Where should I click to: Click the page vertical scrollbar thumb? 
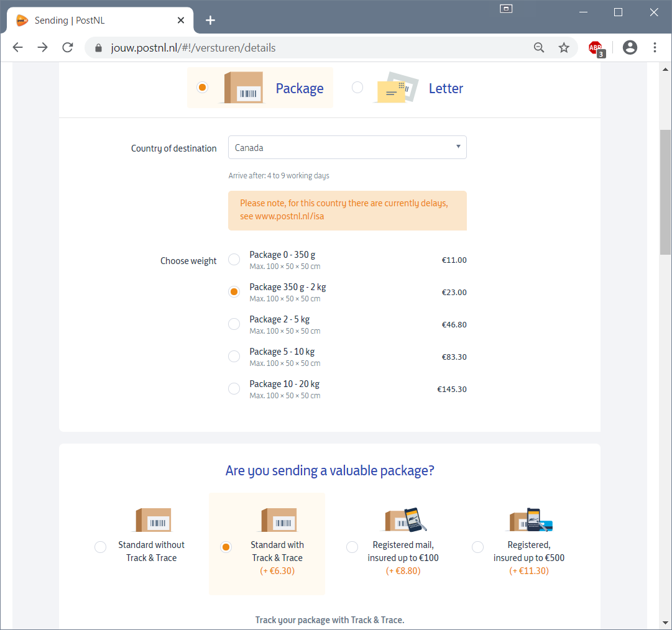pos(665,191)
